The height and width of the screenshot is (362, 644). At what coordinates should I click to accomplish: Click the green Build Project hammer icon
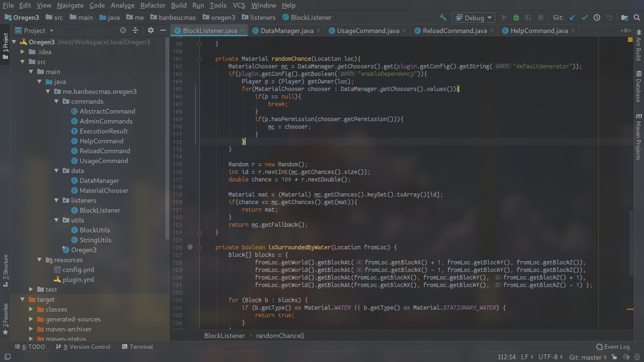pos(443,17)
